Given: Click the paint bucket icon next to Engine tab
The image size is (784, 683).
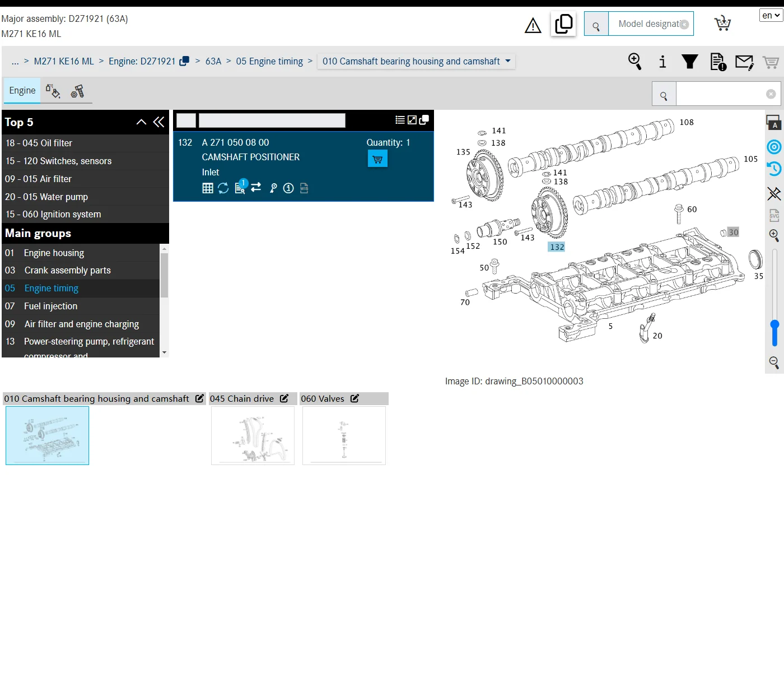Looking at the screenshot, I should pos(53,91).
